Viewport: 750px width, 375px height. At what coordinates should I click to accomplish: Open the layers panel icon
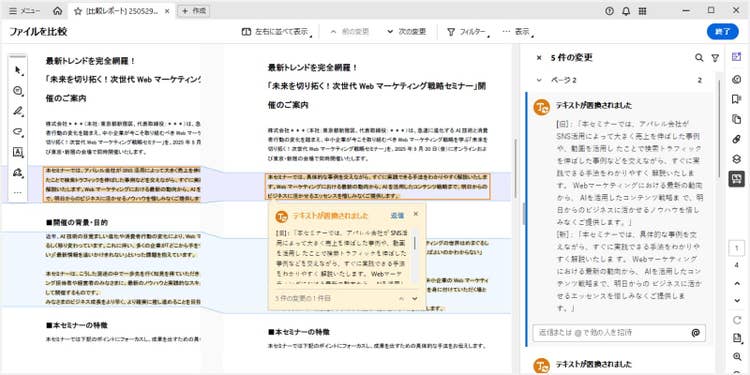click(x=737, y=159)
